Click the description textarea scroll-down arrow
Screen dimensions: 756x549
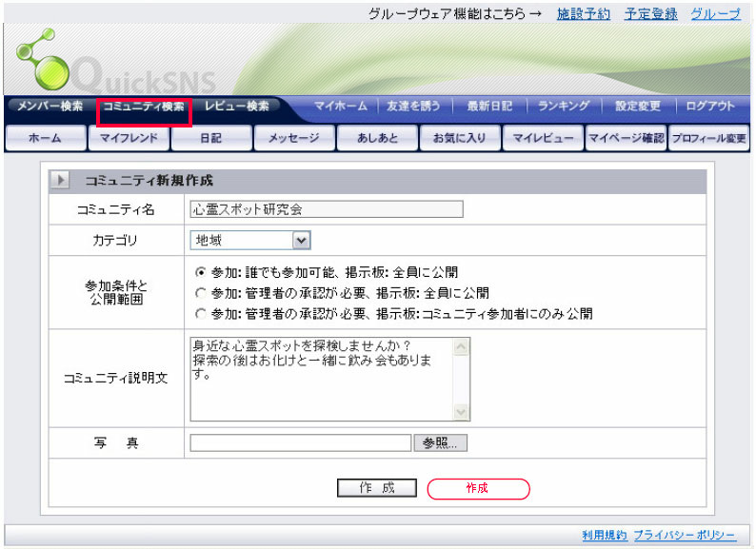pyautogui.click(x=462, y=412)
